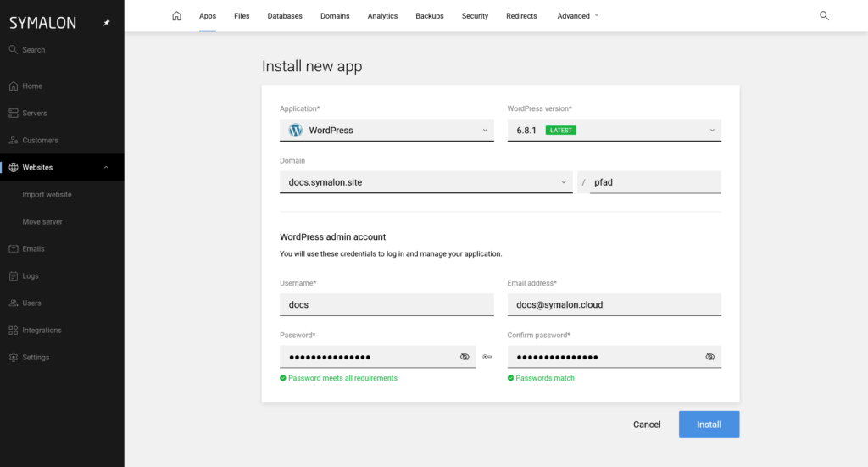Viewport: 868px width, 467px height.
Task: Click the Users sidebar icon
Action: [14, 303]
